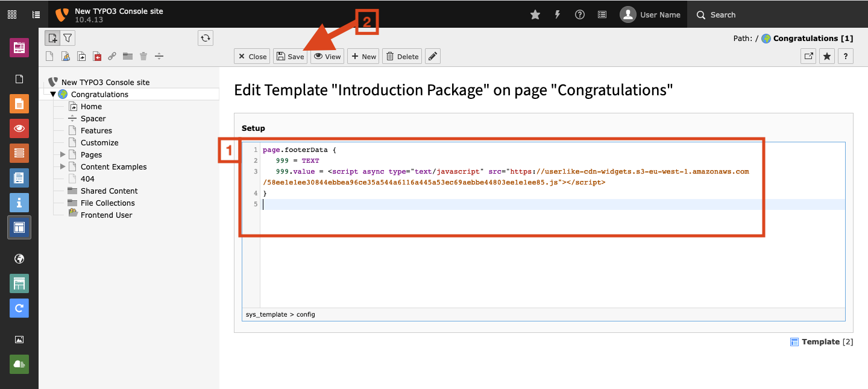868x389 pixels.
Task: Refresh the page tree
Action: 206,38
